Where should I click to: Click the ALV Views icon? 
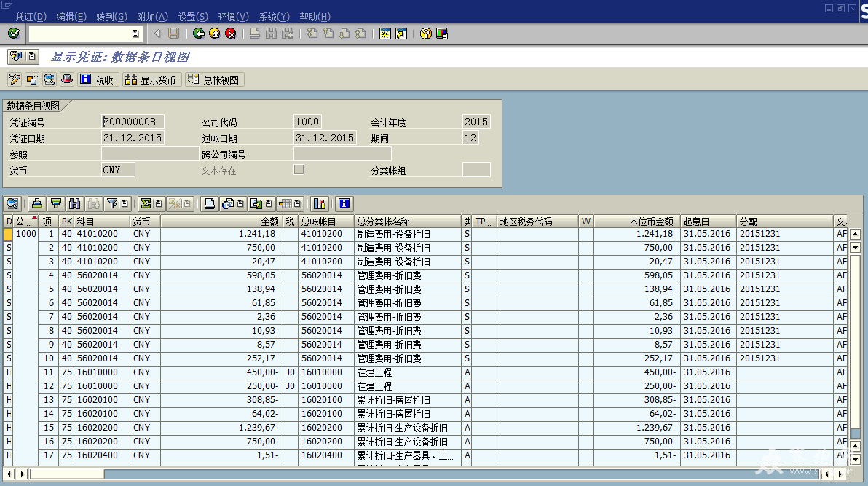228,204
